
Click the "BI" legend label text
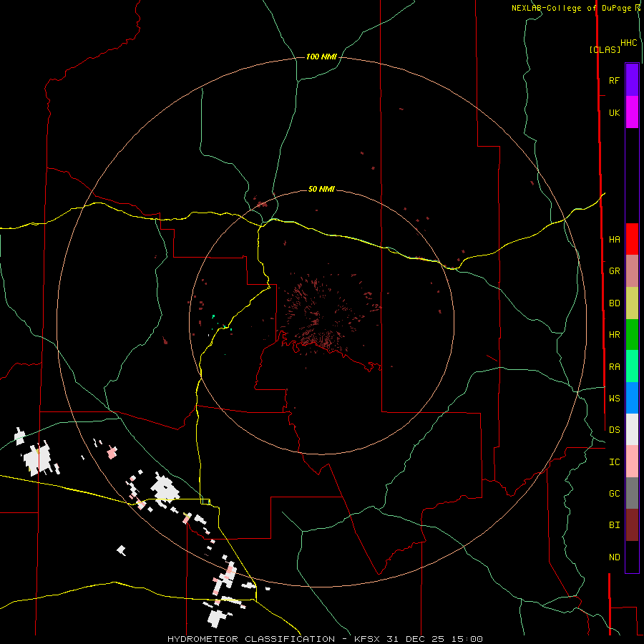pyautogui.click(x=614, y=525)
